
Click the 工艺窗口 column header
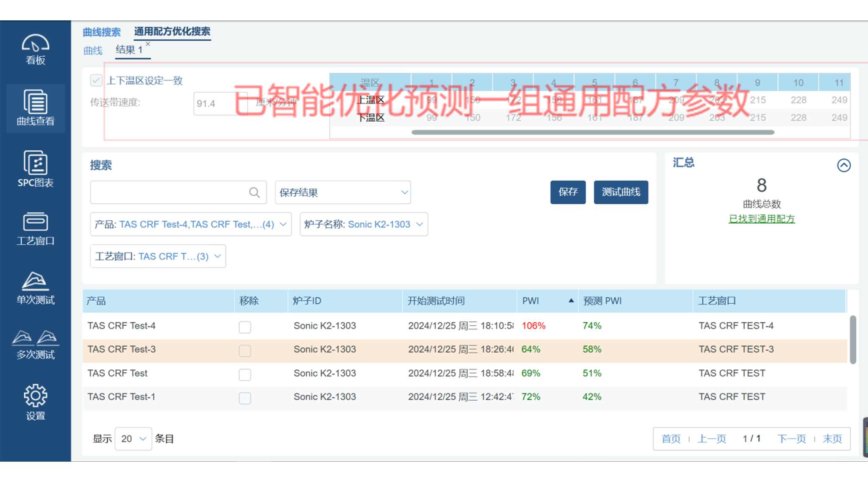tap(769, 301)
